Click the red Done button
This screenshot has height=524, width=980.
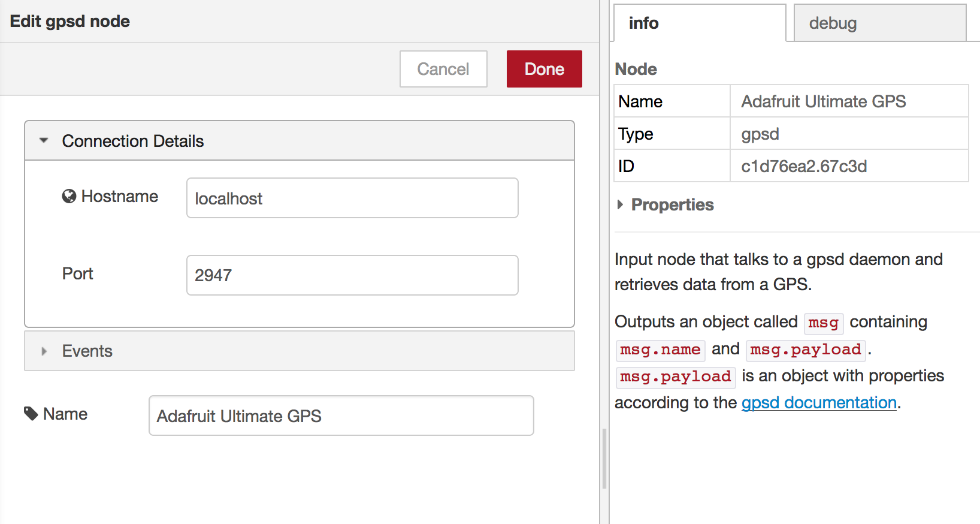coord(545,69)
